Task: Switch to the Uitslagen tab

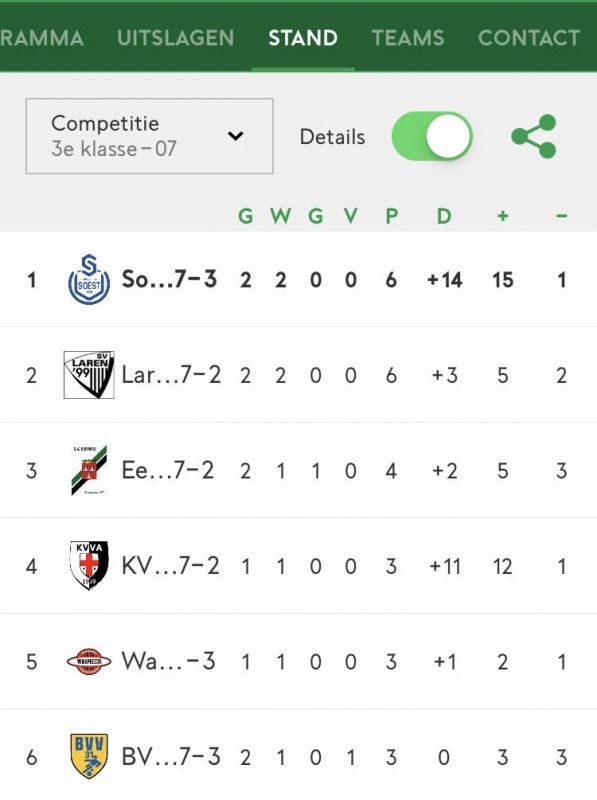Action: pyautogui.click(x=176, y=38)
